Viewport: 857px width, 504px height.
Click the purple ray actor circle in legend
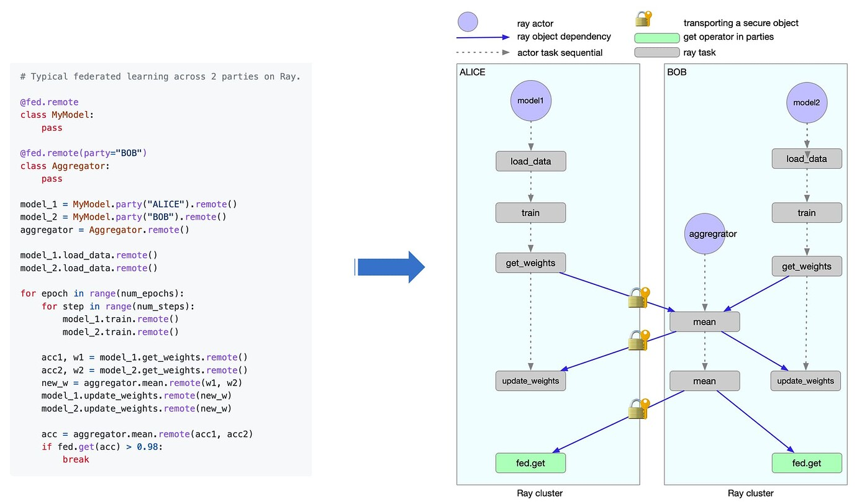(x=467, y=23)
